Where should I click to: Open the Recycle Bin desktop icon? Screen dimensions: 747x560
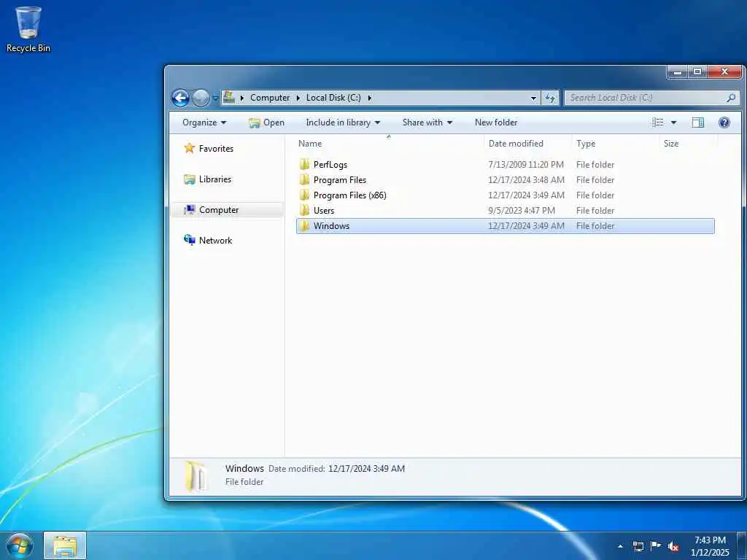(28, 29)
